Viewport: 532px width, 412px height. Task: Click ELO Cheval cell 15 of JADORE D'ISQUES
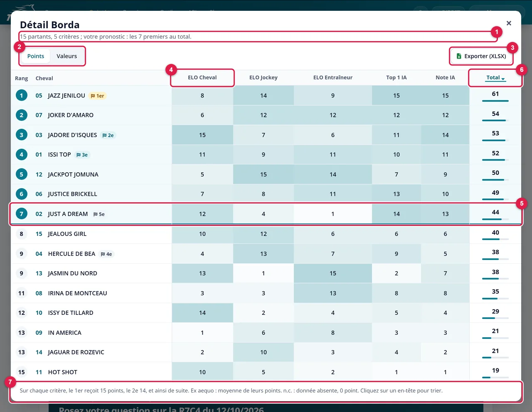[x=202, y=135]
